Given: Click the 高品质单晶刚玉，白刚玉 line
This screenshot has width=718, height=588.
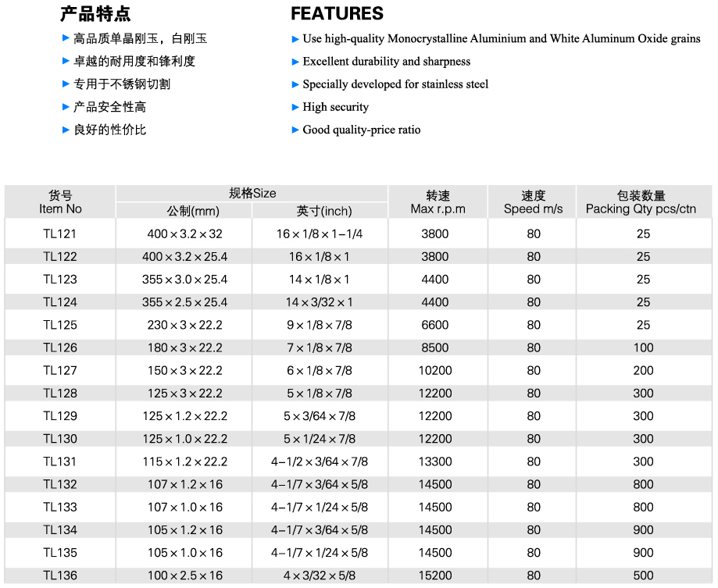Looking at the screenshot, I should tap(141, 38).
